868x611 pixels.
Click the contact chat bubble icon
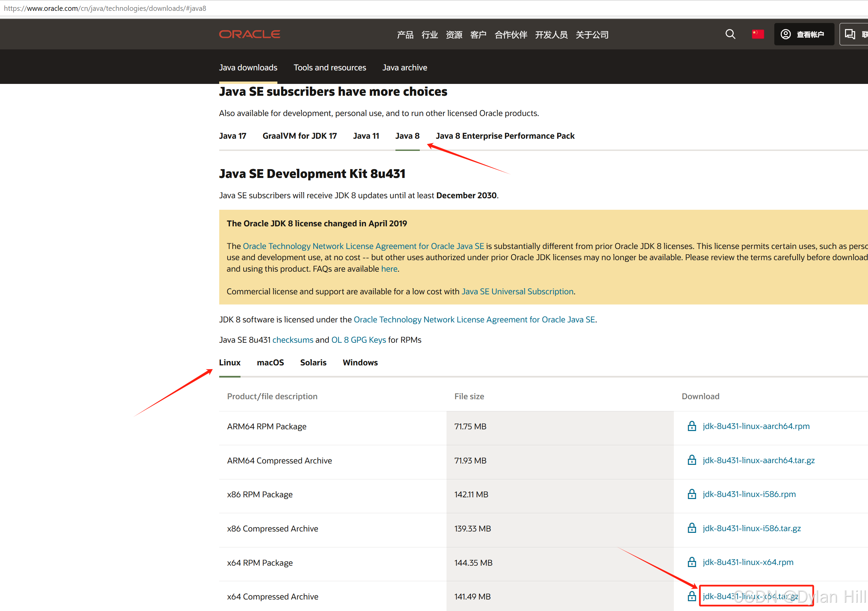coord(850,35)
